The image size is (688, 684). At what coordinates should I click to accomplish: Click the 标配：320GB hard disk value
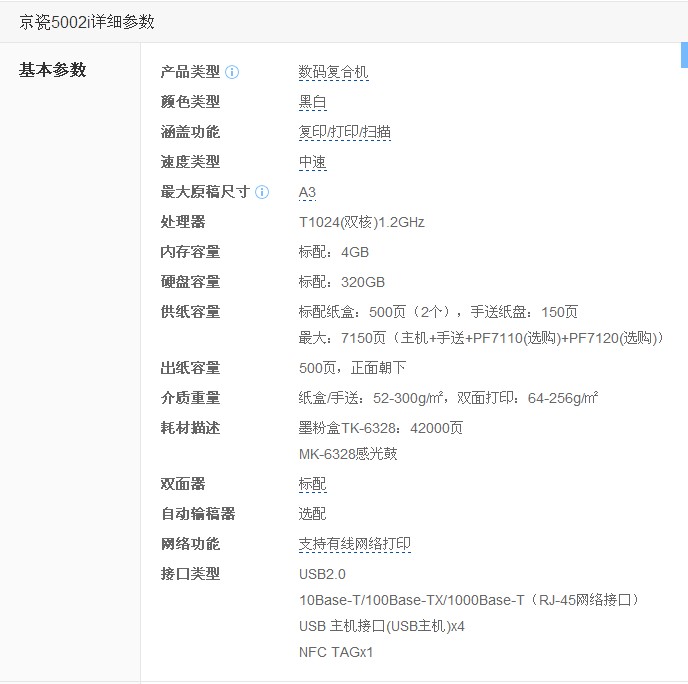[341, 282]
